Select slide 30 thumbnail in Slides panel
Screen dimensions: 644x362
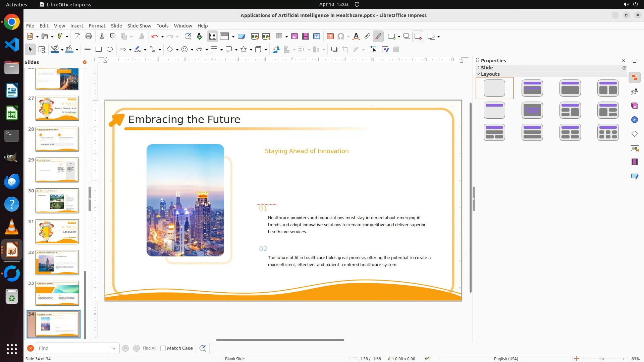point(57,201)
